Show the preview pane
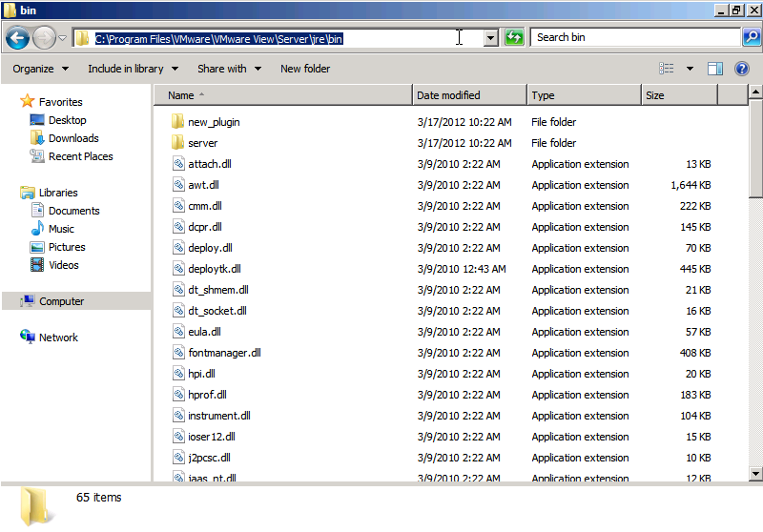 pyautogui.click(x=714, y=69)
